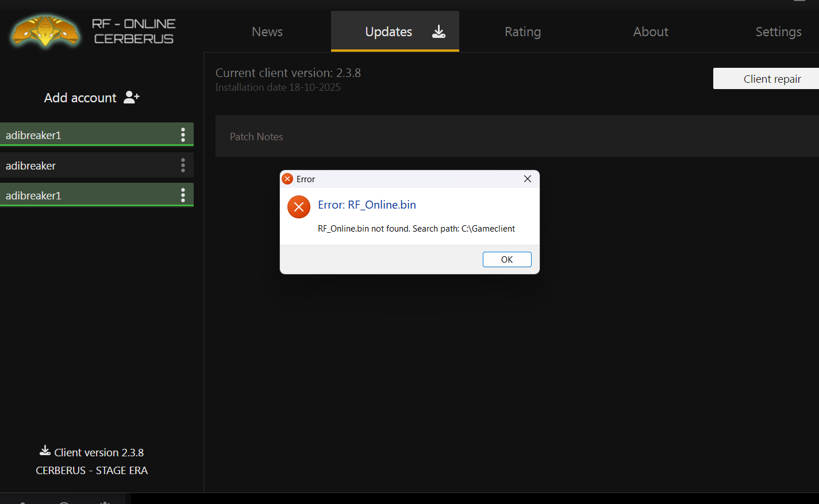The image size is (819, 504).
Task: Click the small error icon in the dialog title bar
Action: 288,179
